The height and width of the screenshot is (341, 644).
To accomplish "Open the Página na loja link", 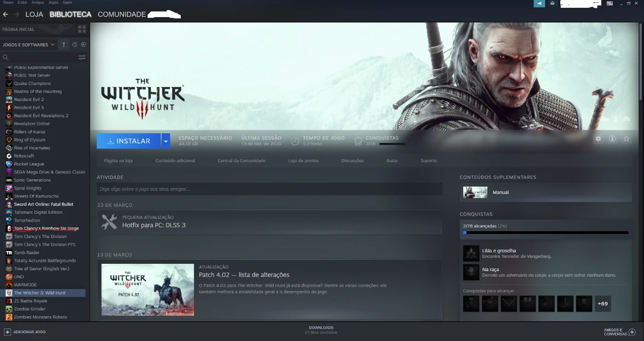I will pos(118,160).
